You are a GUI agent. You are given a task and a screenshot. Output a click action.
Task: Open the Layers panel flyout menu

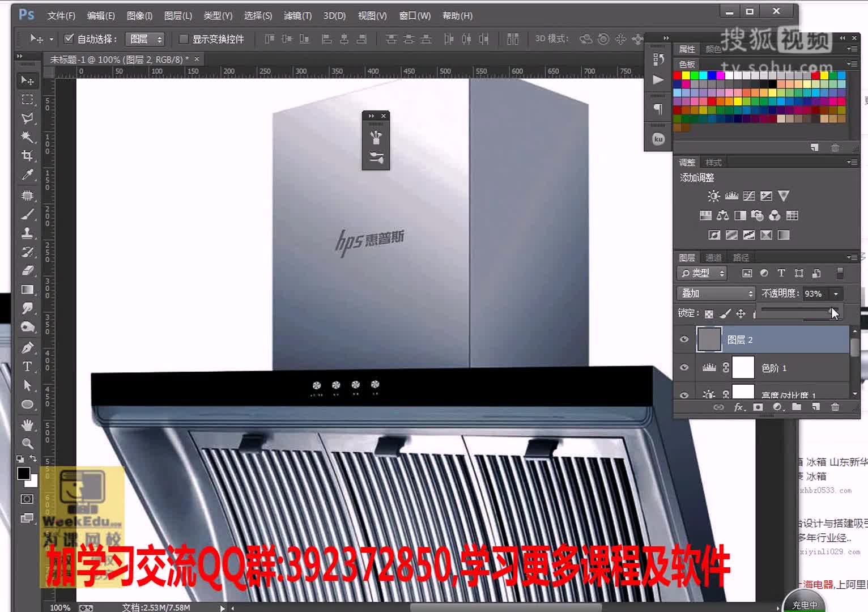852,257
